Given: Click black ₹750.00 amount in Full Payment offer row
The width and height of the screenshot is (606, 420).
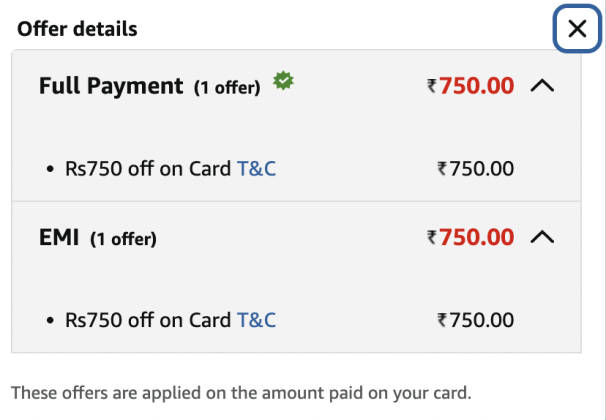Looking at the screenshot, I should pos(475,169).
